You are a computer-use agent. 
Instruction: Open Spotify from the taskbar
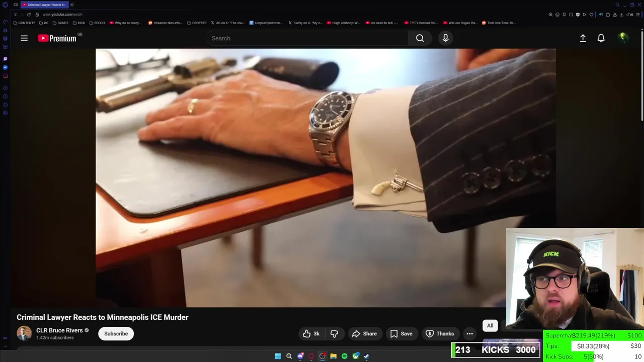tap(344, 356)
